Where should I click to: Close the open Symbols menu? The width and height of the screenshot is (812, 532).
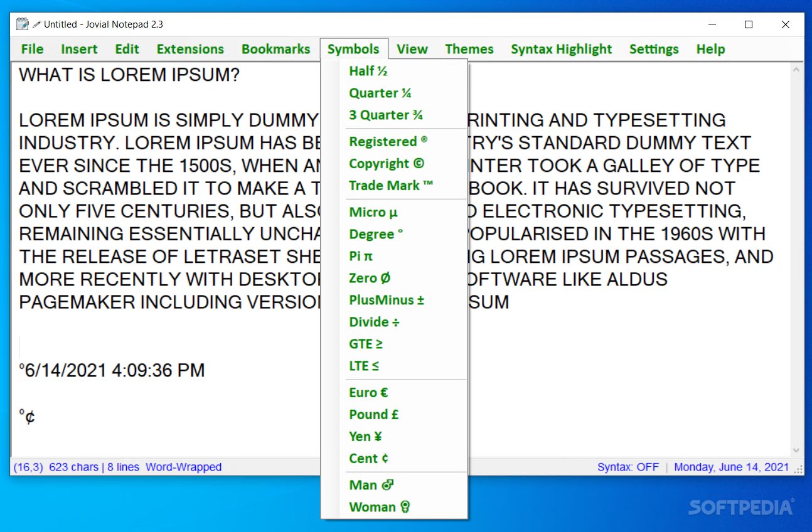(353, 49)
